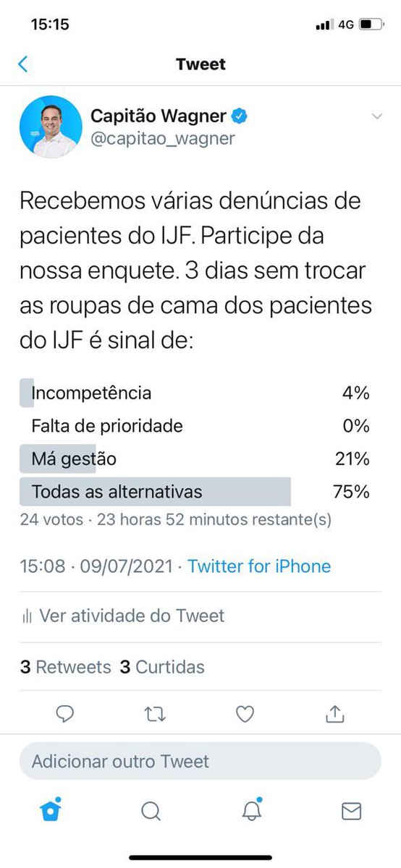Open the Notifications bell icon
The width and height of the screenshot is (401, 868).
pyautogui.click(x=251, y=810)
